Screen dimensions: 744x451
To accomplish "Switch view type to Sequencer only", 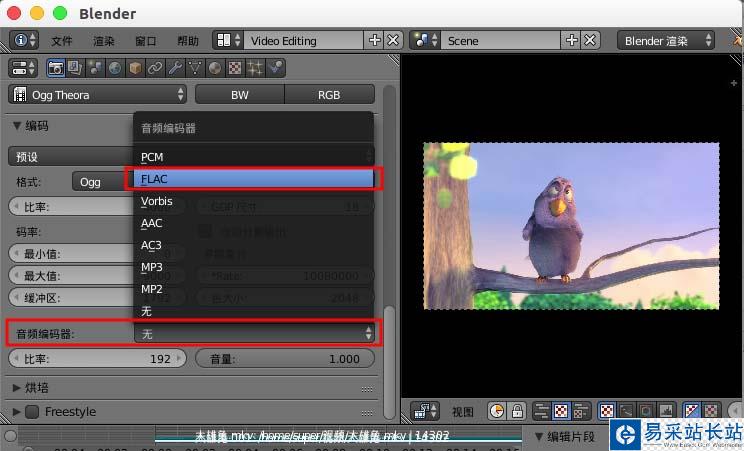I will [541, 411].
